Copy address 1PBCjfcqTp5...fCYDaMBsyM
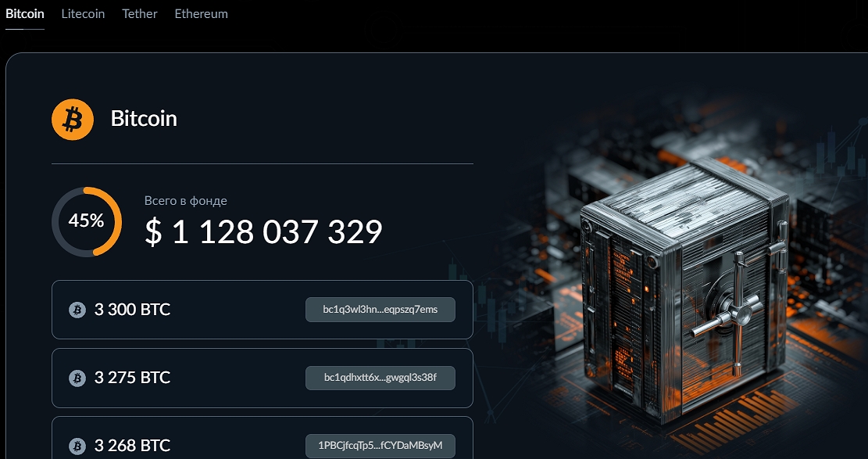This screenshot has height=459, width=868. pyautogui.click(x=380, y=445)
